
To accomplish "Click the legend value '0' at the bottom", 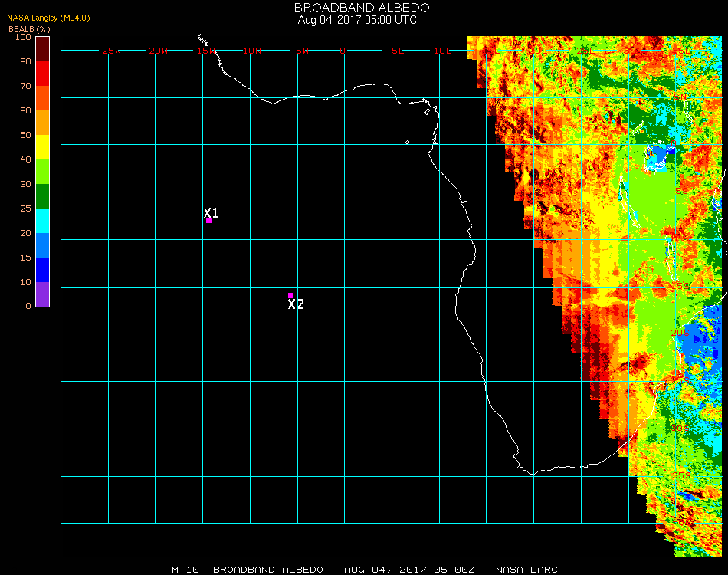I will point(28,306).
